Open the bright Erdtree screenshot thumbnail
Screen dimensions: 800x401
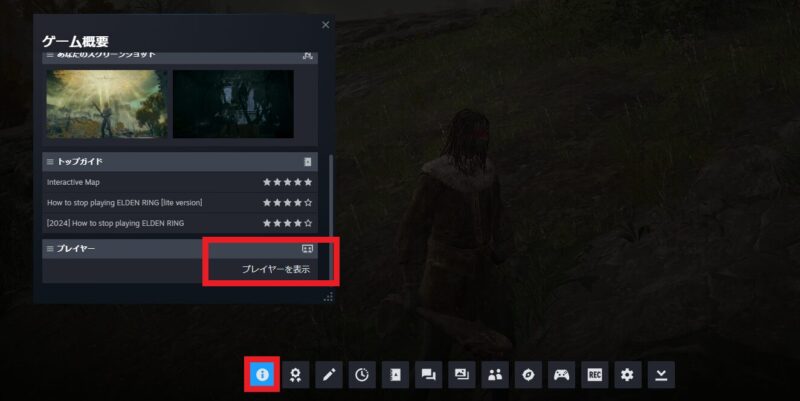[x=107, y=104]
